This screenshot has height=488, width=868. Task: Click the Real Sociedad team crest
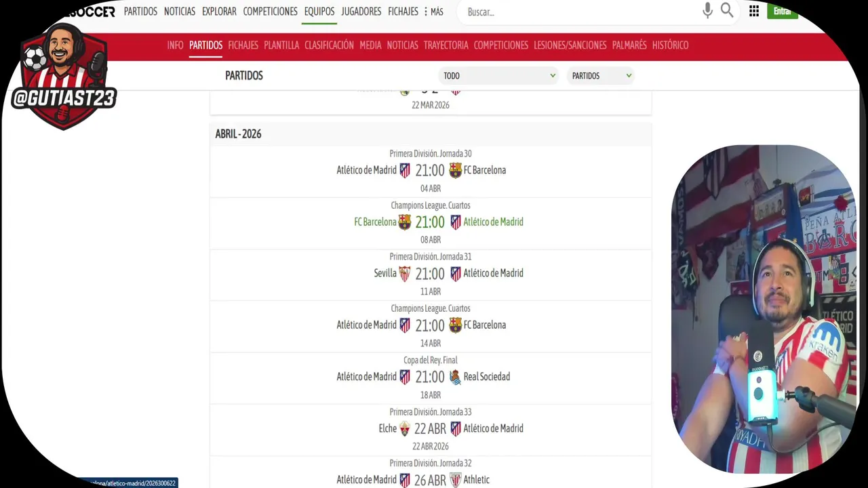(456, 377)
